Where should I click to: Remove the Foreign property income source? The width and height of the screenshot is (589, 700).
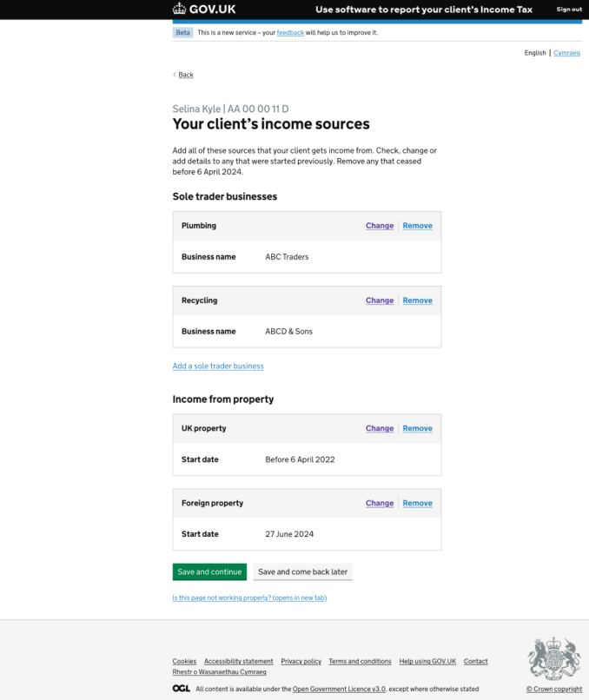coord(417,503)
